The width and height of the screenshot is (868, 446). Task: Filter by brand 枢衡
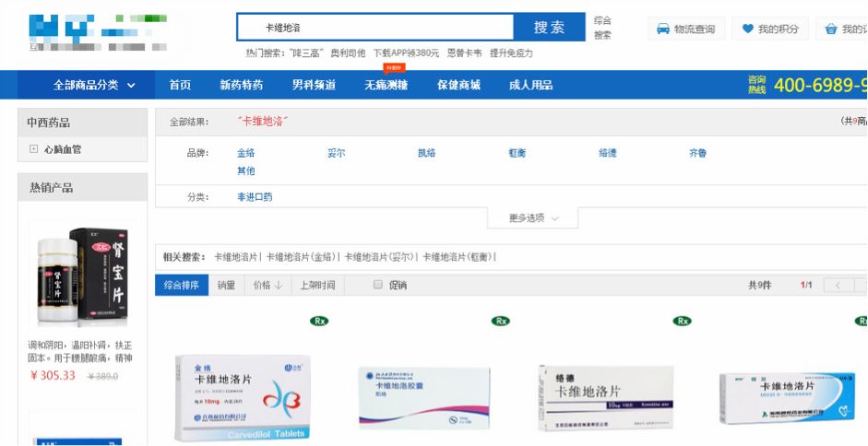pos(517,153)
